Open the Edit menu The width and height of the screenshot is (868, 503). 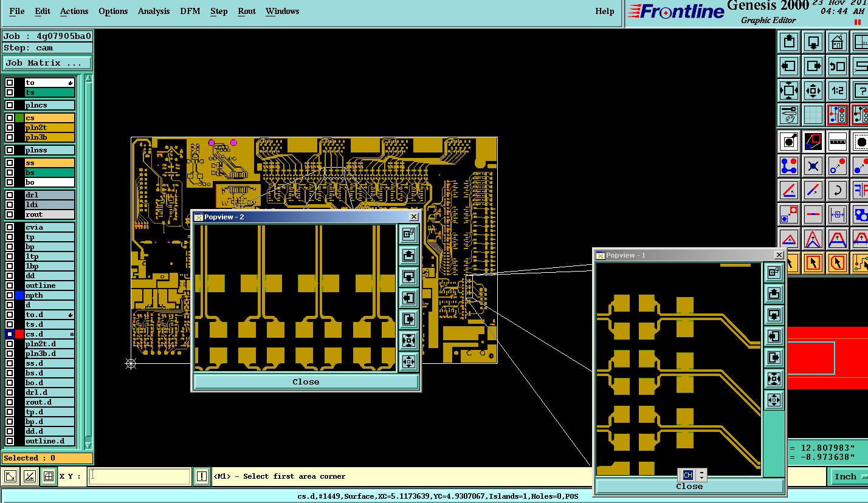pos(43,11)
